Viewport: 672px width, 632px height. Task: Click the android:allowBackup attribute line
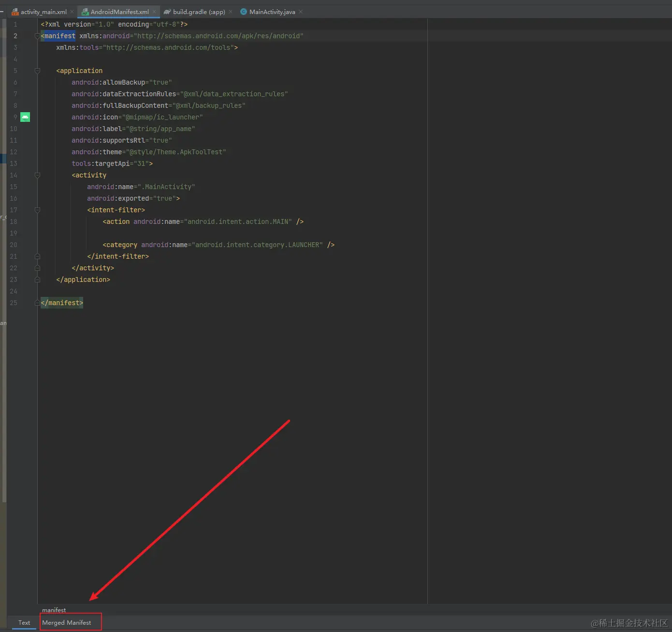pos(122,82)
